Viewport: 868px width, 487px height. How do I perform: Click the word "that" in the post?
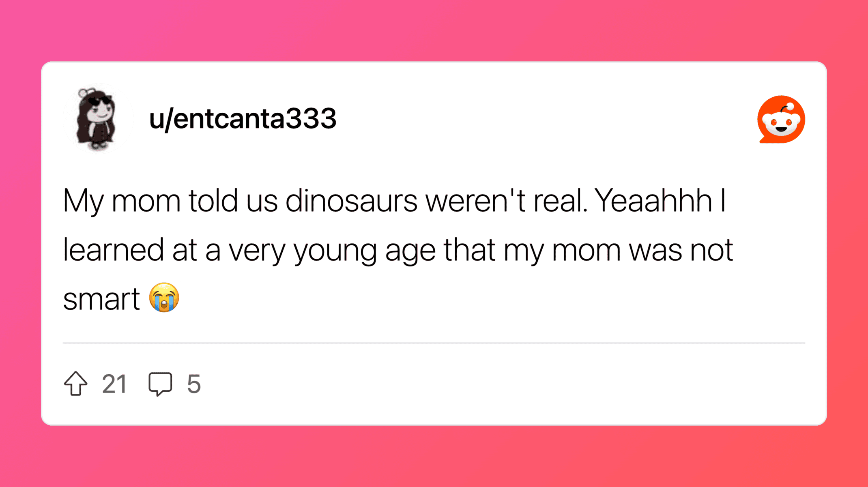click(469, 250)
